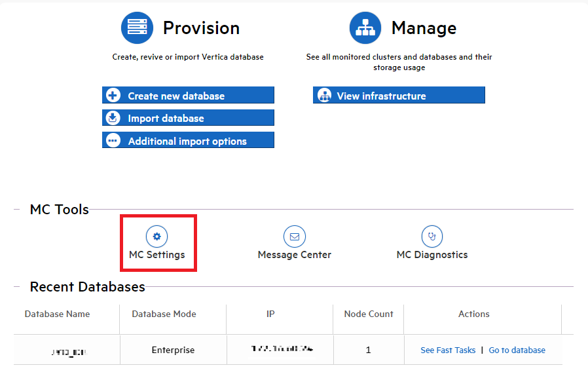Click the blurred IP address cell
588x376 pixels.
[282, 349]
